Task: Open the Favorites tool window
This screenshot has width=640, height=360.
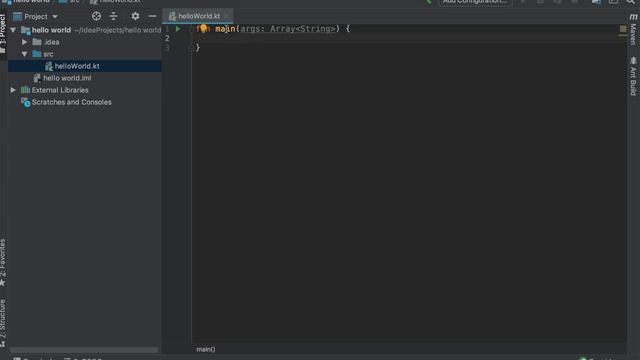Action: click(3, 262)
